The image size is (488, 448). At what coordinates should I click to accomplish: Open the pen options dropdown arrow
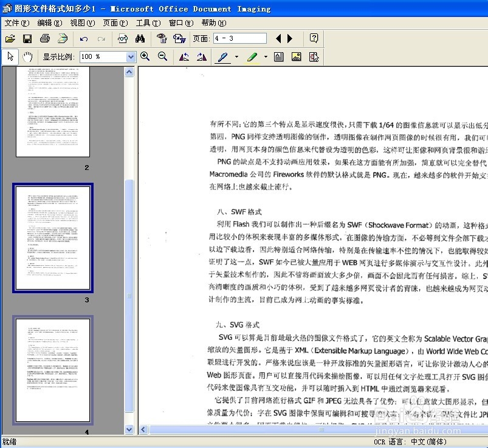coord(236,57)
